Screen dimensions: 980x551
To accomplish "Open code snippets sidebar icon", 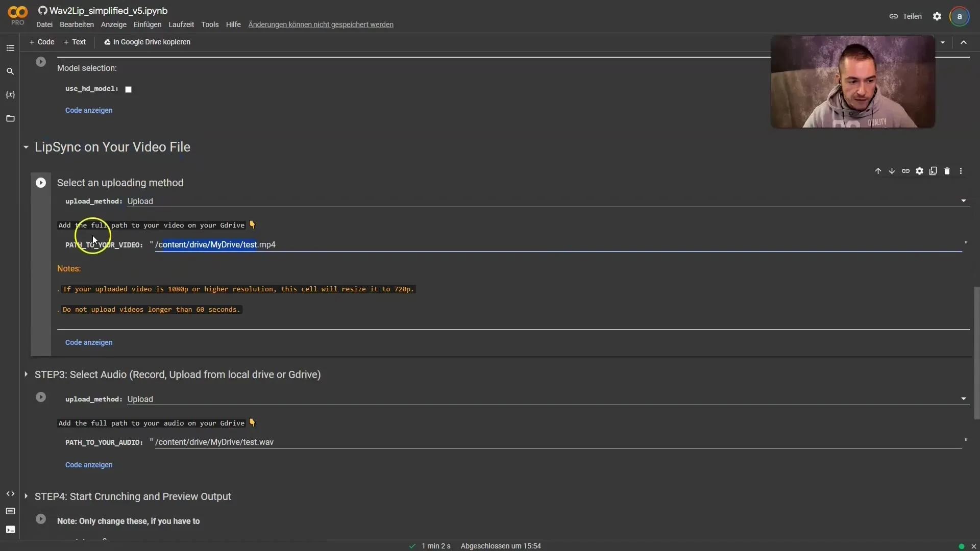I will 10,494.
